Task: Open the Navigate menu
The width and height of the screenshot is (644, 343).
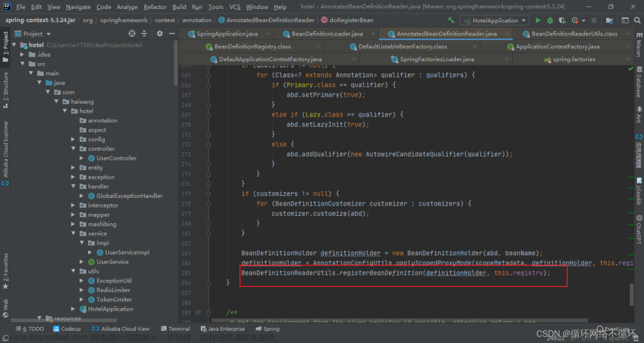Action: pos(78,6)
